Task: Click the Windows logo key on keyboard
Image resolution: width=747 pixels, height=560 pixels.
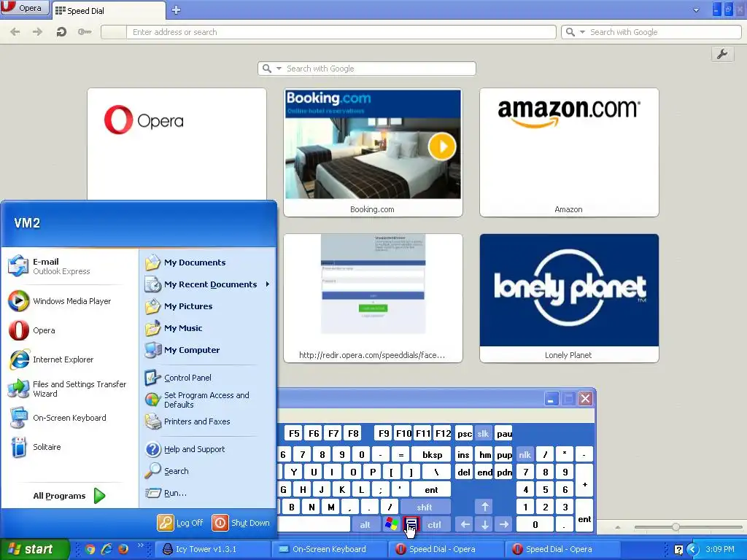Action: (x=391, y=525)
